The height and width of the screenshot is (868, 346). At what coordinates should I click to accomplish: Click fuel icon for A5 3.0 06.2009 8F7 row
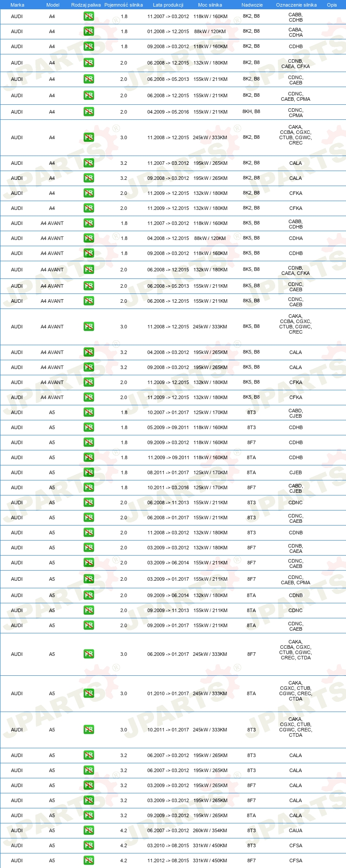coord(88,654)
